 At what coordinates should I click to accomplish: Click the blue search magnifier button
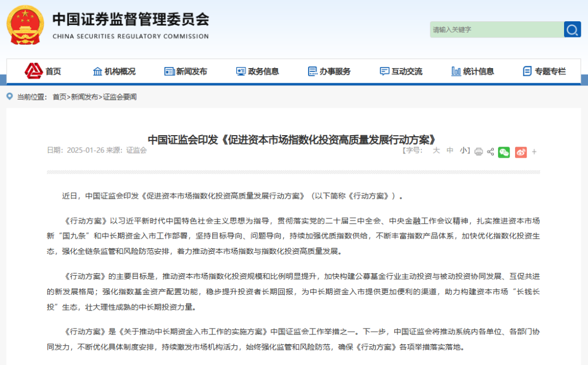coord(572,29)
